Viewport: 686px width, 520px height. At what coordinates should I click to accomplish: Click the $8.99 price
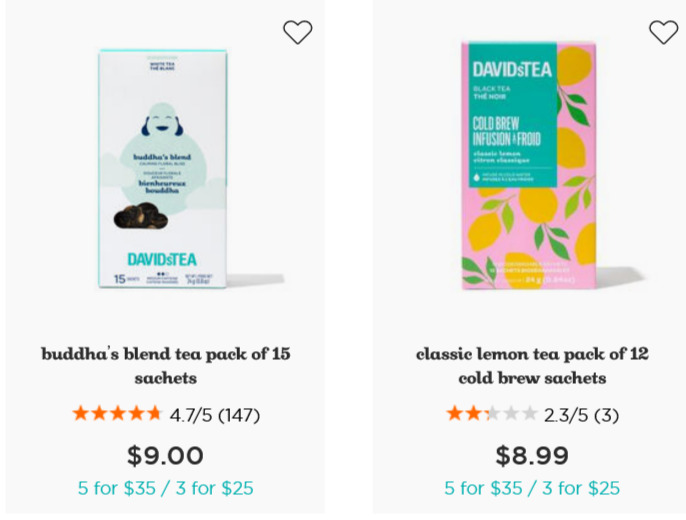coord(532,455)
